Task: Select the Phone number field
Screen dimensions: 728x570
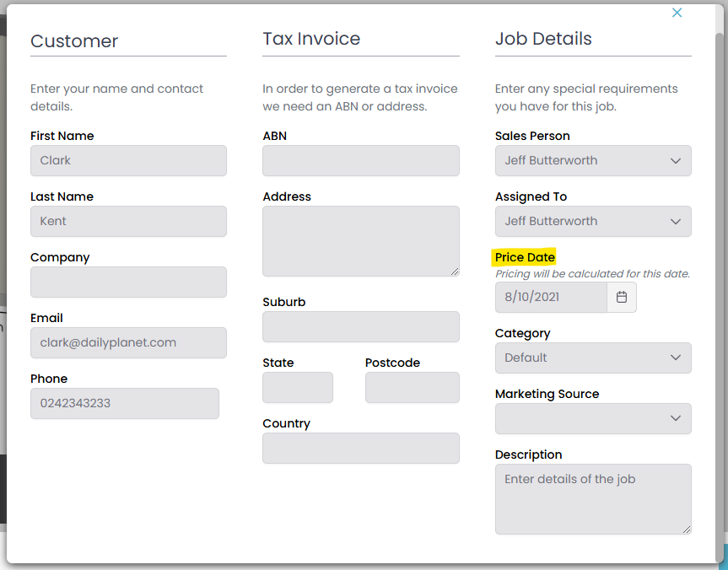Action: tap(125, 403)
